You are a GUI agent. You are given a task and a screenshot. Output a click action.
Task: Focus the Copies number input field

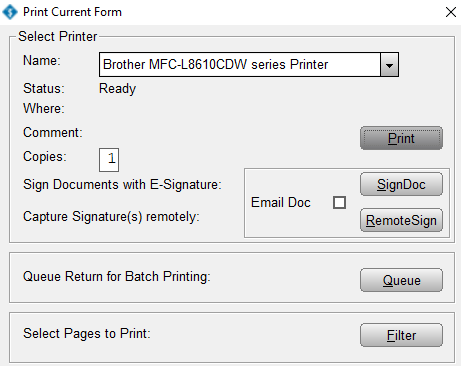pyautogui.click(x=109, y=160)
